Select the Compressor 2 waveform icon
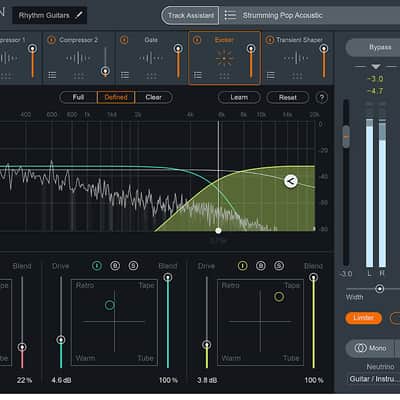The width and height of the screenshot is (400, 400). (x=78, y=58)
